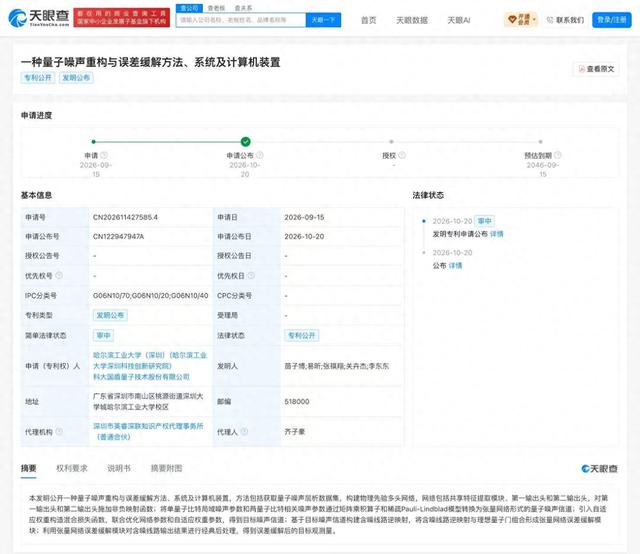Click the address cell 广东省深圳市南山区
Viewport: 640px width, 554px height.
148,401
